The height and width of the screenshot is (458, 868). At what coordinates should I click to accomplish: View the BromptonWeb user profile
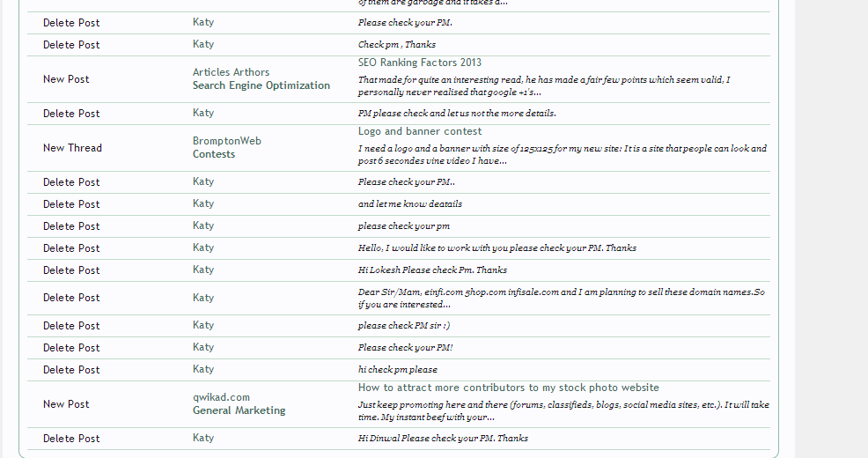coord(227,141)
